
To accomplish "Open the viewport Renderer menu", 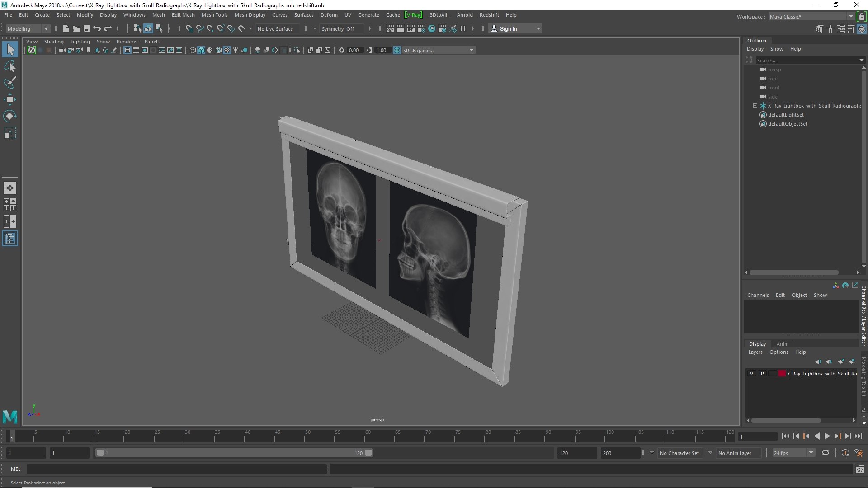I will click(127, 42).
